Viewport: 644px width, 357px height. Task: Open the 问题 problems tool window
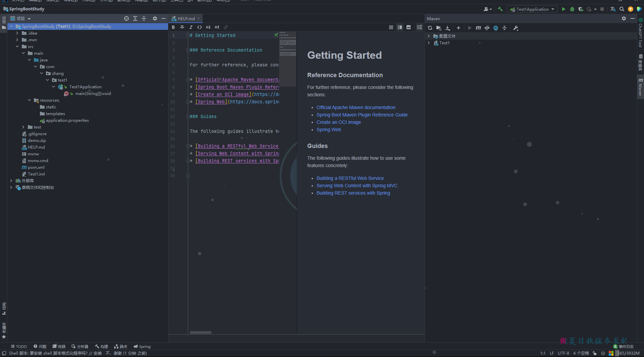pyautogui.click(x=40, y=347)
